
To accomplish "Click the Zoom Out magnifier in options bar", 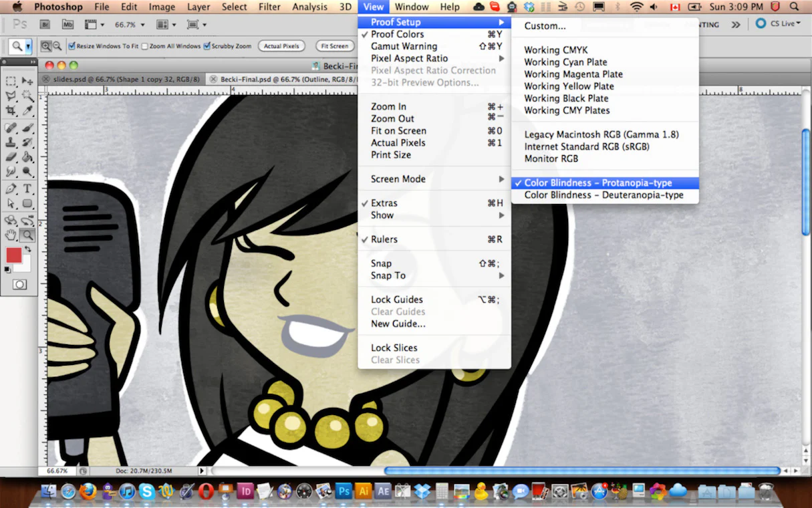I will click(x=57, y=46).
